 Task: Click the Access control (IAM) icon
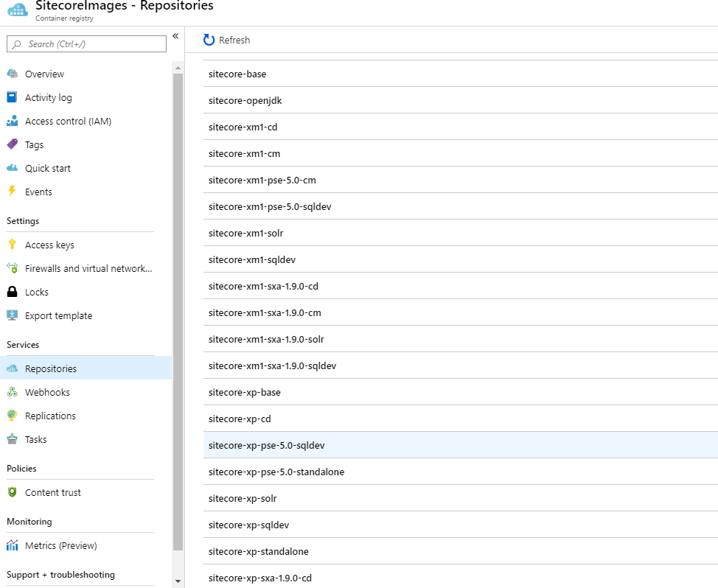(x=12, y=121)
